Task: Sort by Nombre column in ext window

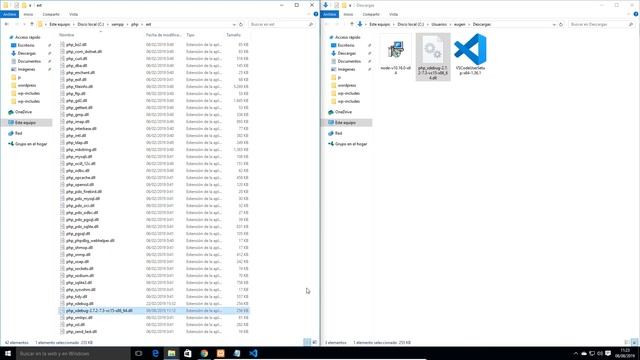Action: [67, 35]
